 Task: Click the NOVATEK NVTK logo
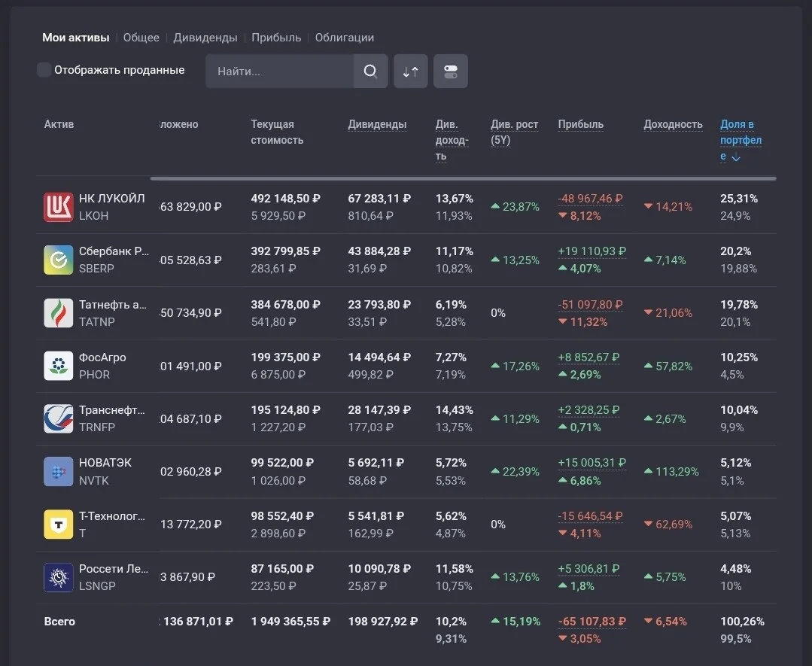[59, 471]
